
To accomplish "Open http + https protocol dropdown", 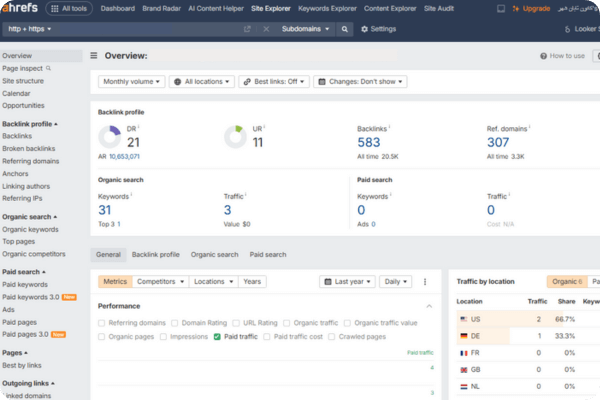I will click(29, 29).
